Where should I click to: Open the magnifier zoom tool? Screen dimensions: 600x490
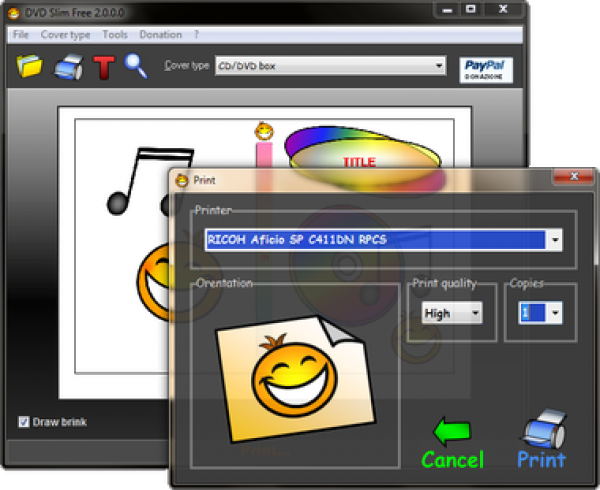point(135,66)
